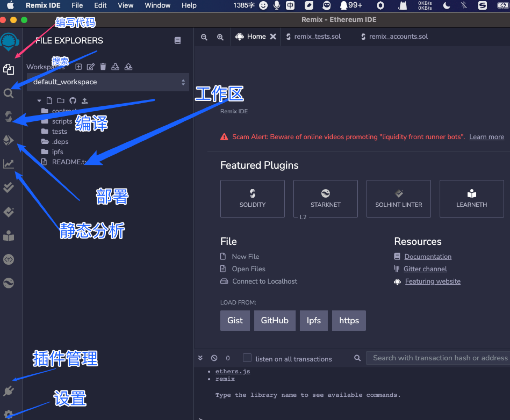Open the Gitter channel link

[x=425, y=269]
